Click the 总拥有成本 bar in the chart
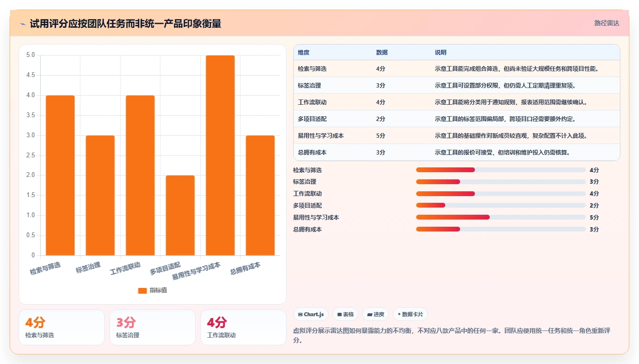This screenshot has height=364, width=639. click(x=260, y=195)
